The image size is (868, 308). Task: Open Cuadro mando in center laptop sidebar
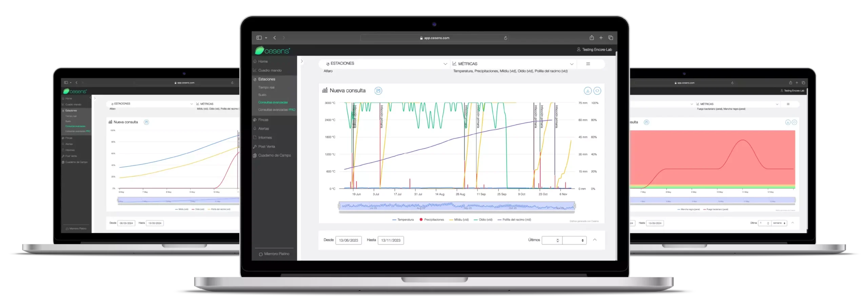[x=270, y=70]
